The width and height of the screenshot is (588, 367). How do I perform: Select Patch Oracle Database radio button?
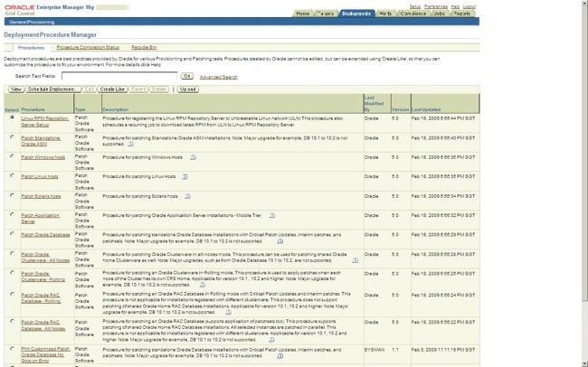(x=12, y=233)
